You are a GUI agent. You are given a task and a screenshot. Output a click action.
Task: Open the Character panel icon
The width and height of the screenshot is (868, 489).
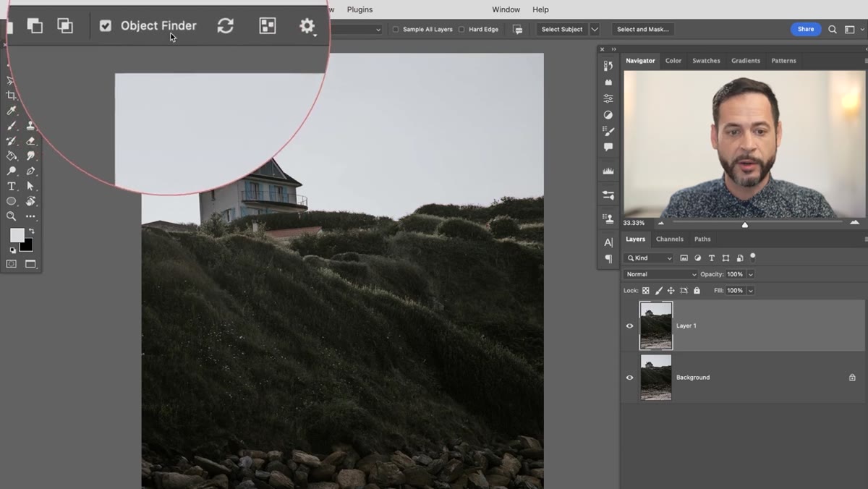[x=608, y=242]
